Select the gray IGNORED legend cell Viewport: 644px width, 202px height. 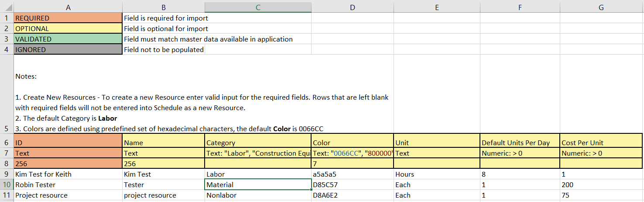tap(68, 50)
